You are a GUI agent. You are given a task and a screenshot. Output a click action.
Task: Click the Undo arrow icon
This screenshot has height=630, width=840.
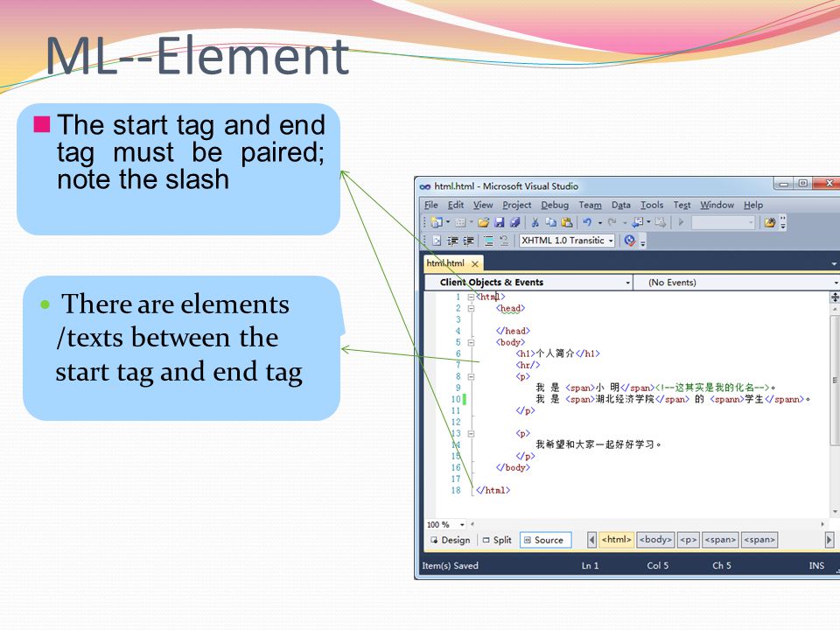[x=587, y=222]
